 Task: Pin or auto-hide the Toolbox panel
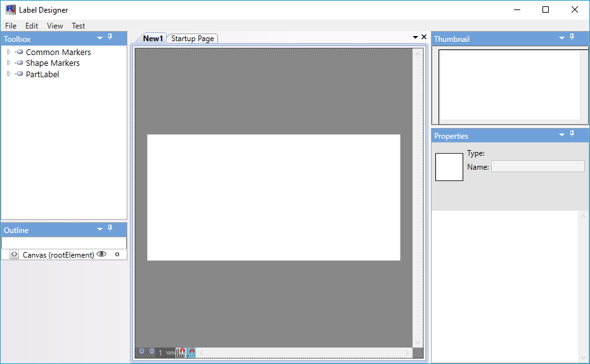point(110,37)
